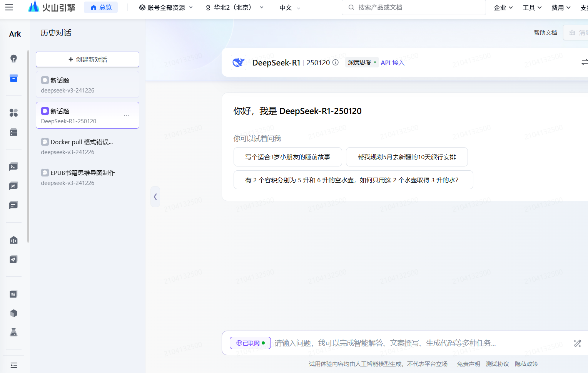Open the 测试协议 link
Screen dimensions: 588x373
497,364
